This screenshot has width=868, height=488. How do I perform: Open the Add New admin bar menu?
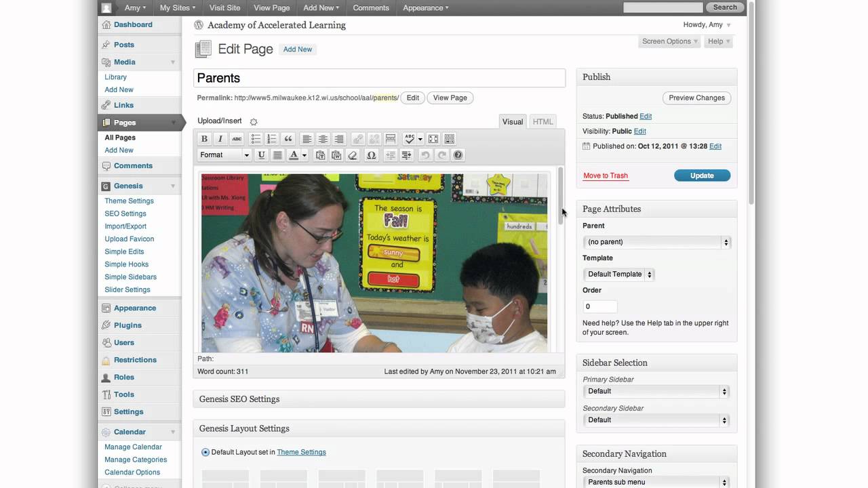tap(321, 7)
